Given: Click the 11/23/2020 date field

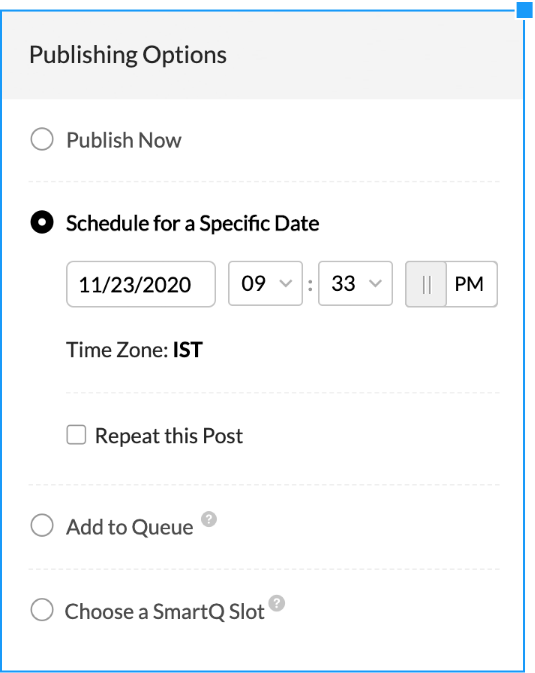Looking at the screenshot, I should click(141, 284).
